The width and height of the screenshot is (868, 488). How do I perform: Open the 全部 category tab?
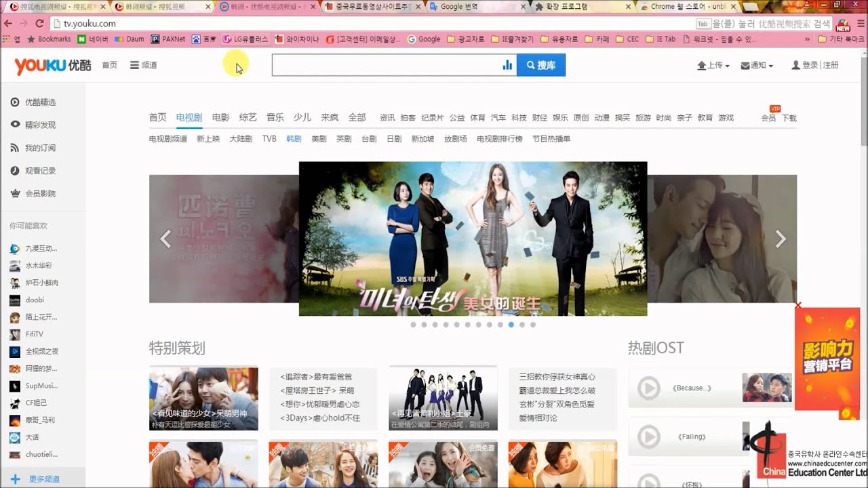point(357,117)
